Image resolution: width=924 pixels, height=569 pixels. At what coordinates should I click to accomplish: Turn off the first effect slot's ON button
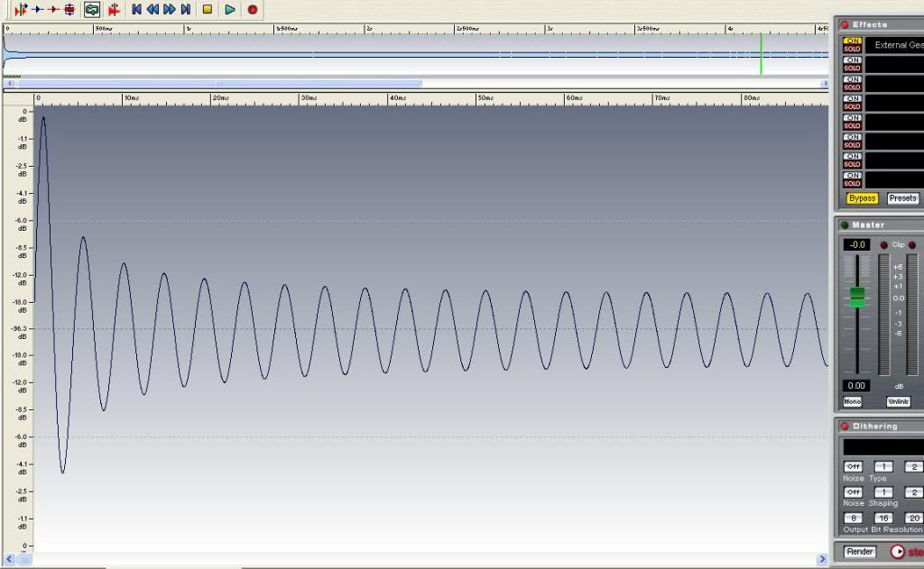click(852, 41)
